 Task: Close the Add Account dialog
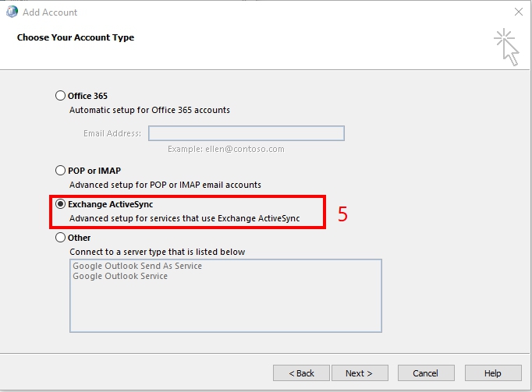coord(519,12)
